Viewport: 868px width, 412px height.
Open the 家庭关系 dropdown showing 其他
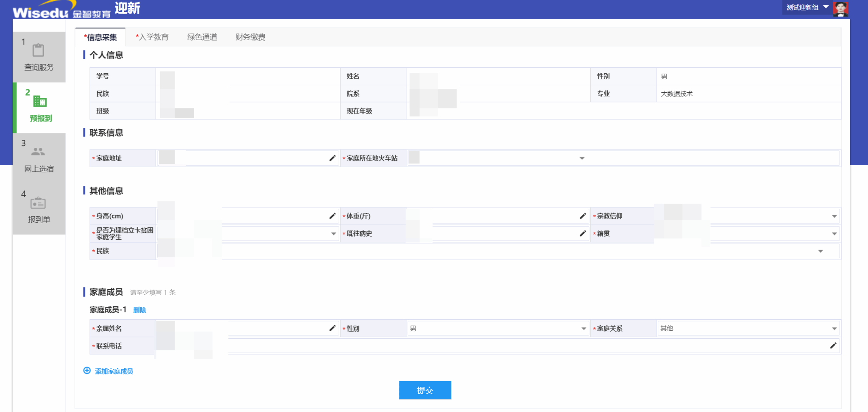point(834,329)
